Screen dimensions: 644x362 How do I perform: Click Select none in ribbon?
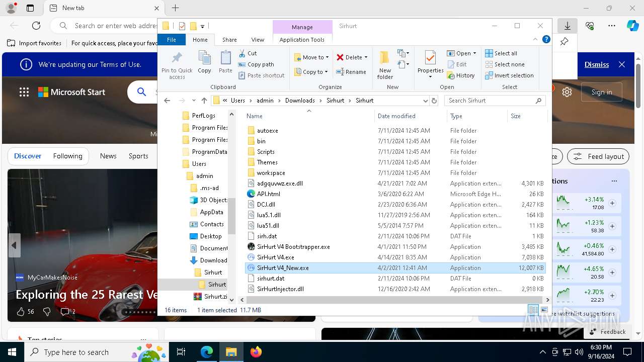(505, 64)
